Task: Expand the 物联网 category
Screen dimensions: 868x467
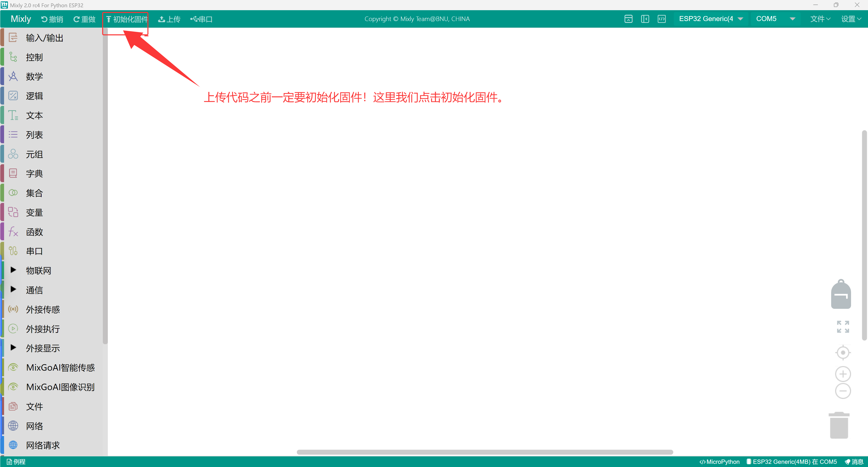Action: point(38,270)
